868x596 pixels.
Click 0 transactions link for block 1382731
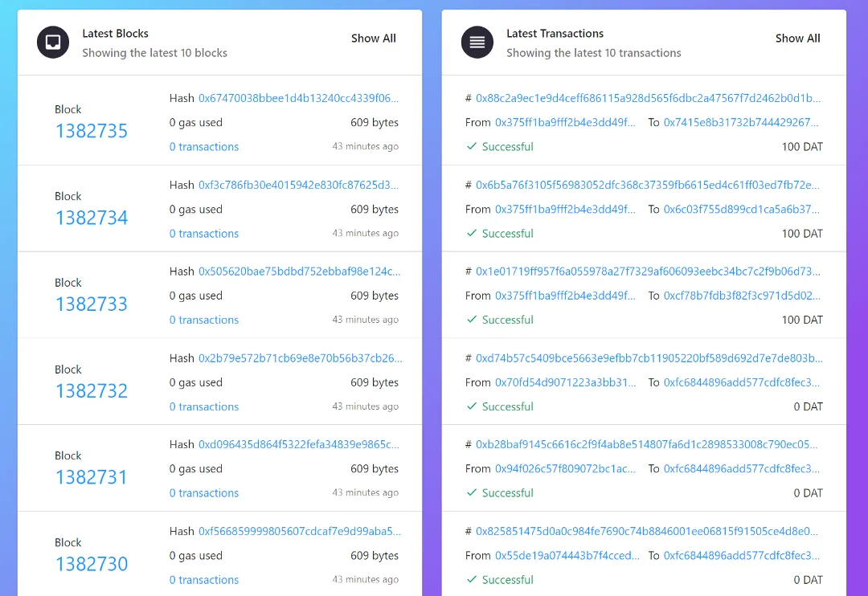[203, 493]
